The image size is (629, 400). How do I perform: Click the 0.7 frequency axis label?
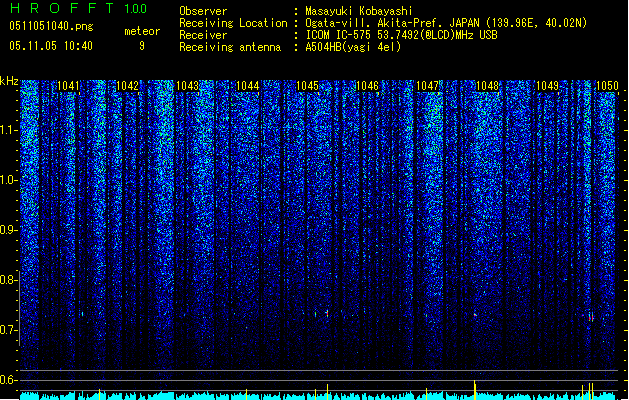pos(8,330)
